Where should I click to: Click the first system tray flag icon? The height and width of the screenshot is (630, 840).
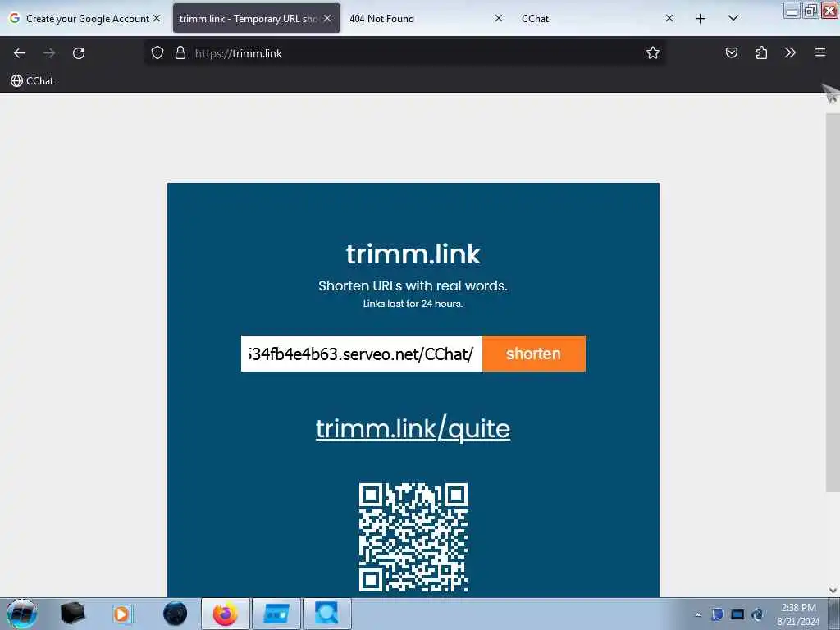pyautogui.click(x=717, y=614)
